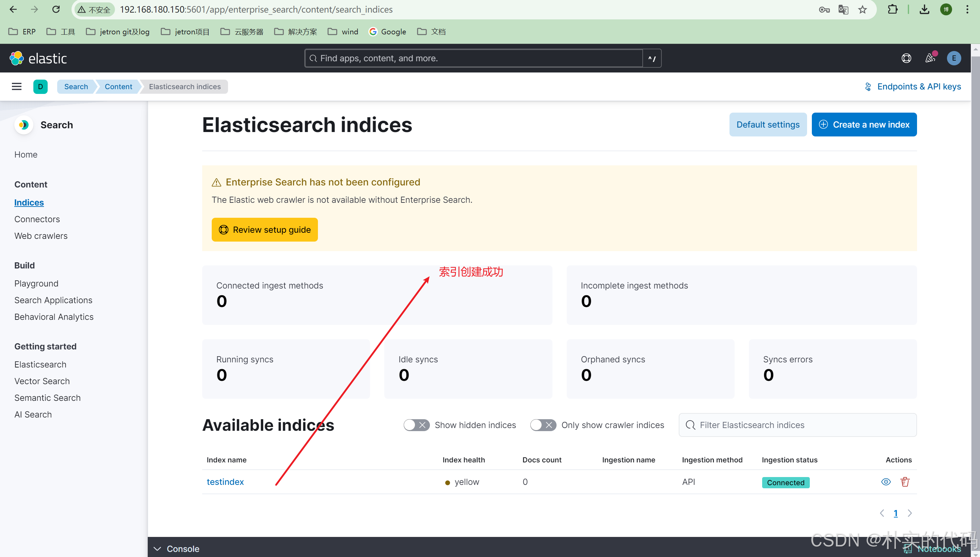Open Indices in the sidebar
The image size is (980, 557).
point(29,202)
